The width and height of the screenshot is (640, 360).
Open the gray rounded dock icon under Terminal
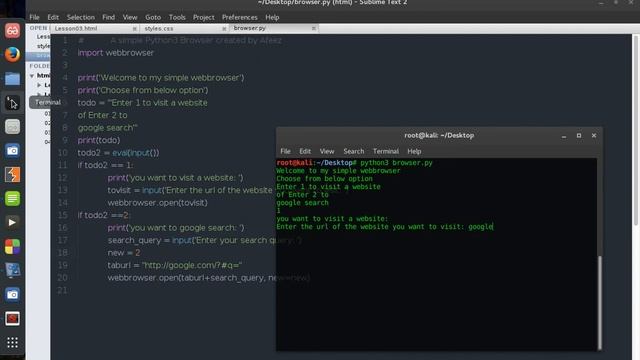pos(12,127)
